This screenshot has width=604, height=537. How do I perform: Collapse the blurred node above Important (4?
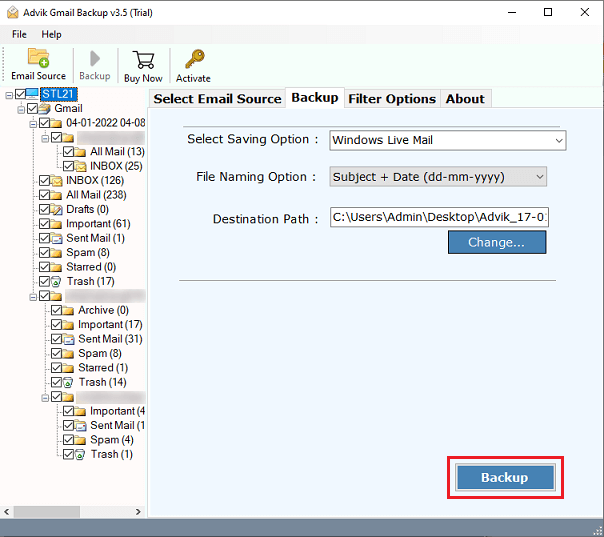[x=45, y=398]
